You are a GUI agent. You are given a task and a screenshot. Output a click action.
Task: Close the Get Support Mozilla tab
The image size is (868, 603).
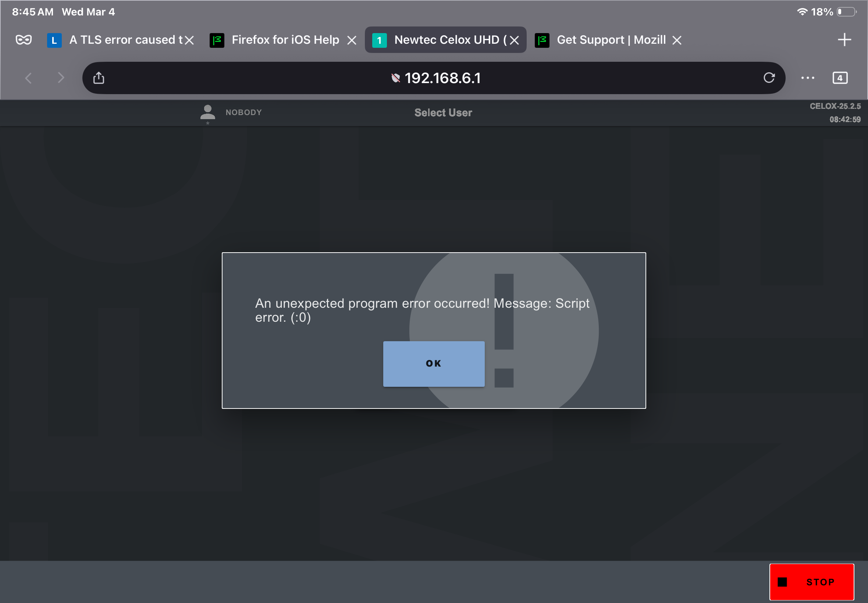(x=676, y=40)
